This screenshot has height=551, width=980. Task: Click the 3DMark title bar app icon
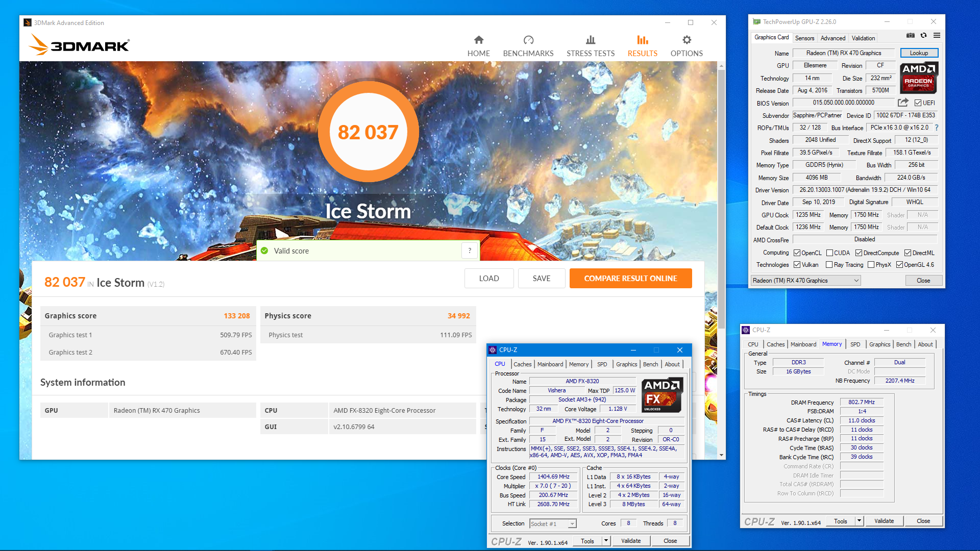click(x=28, y=22)
